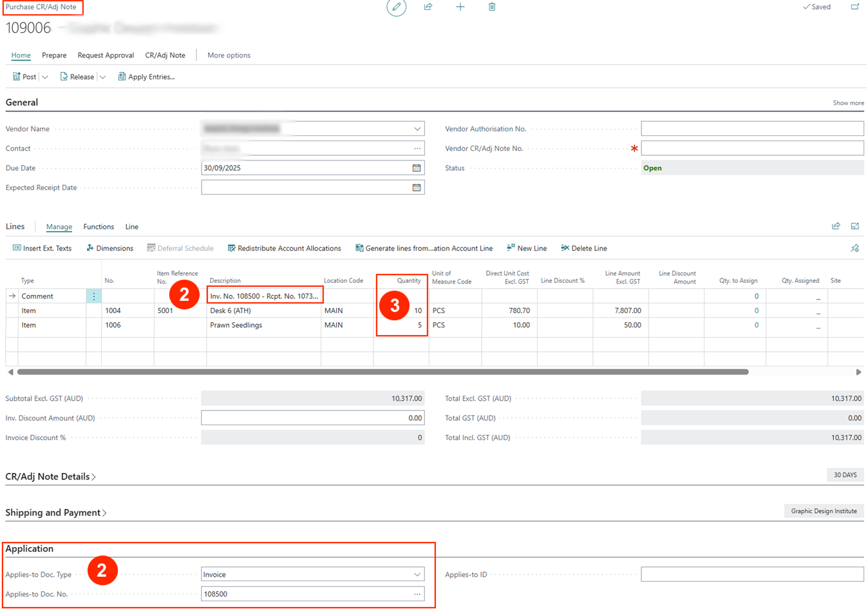The width and height of the screenshot is (868, 616).
Task: Open the Vendor Name dropdown
Action: 417,129
